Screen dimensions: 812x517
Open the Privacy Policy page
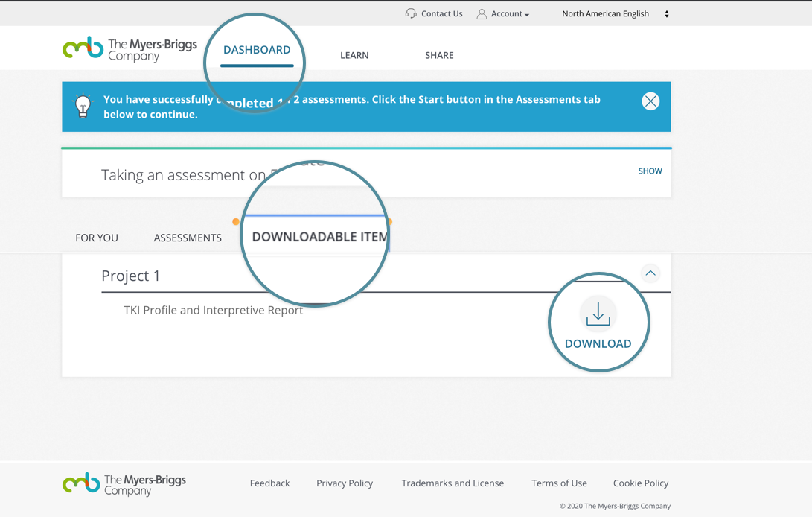click(345, 483)
